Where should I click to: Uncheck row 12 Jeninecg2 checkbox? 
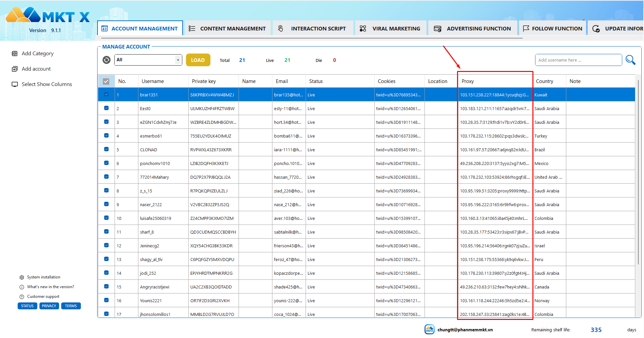pos(106,245)
